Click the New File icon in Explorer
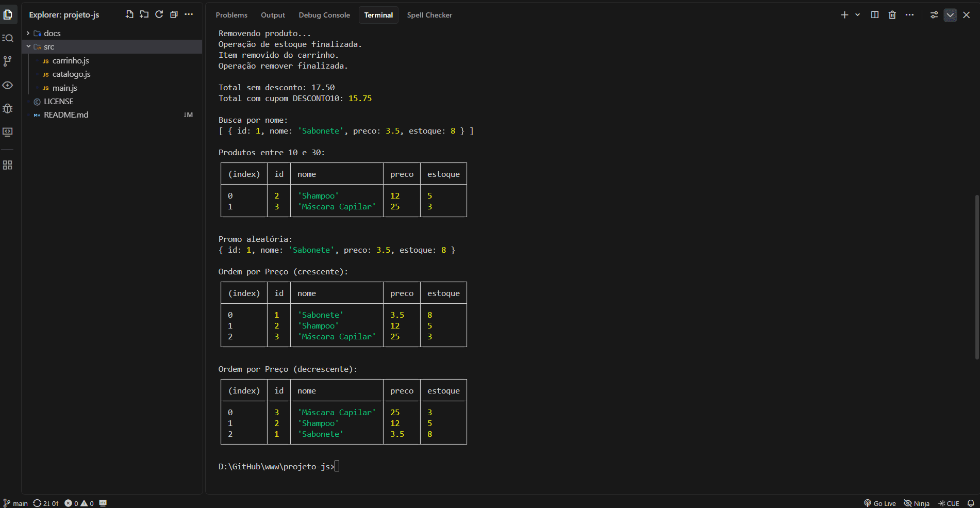The width and height of the screenshot is (980, 508). [x=129, y=14]
